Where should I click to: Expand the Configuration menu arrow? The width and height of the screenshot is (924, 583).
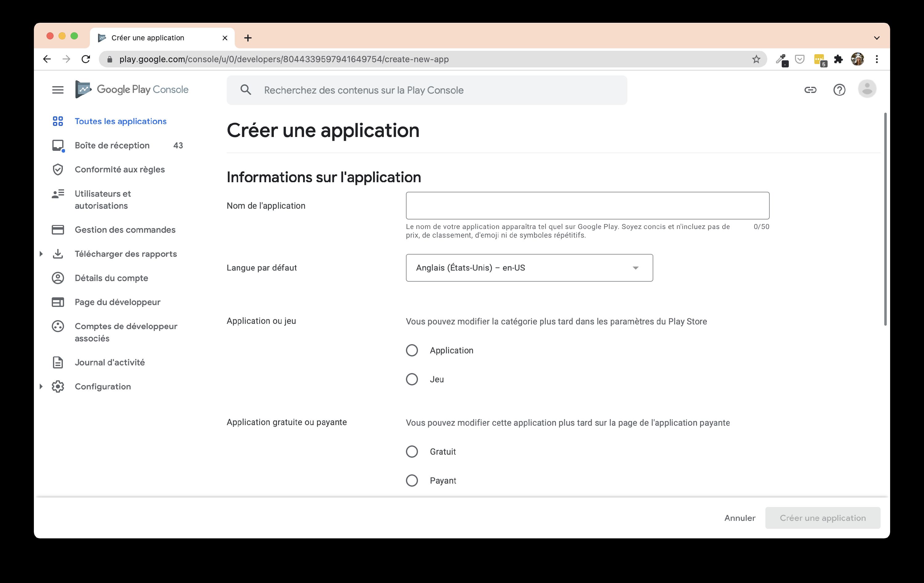41,386
